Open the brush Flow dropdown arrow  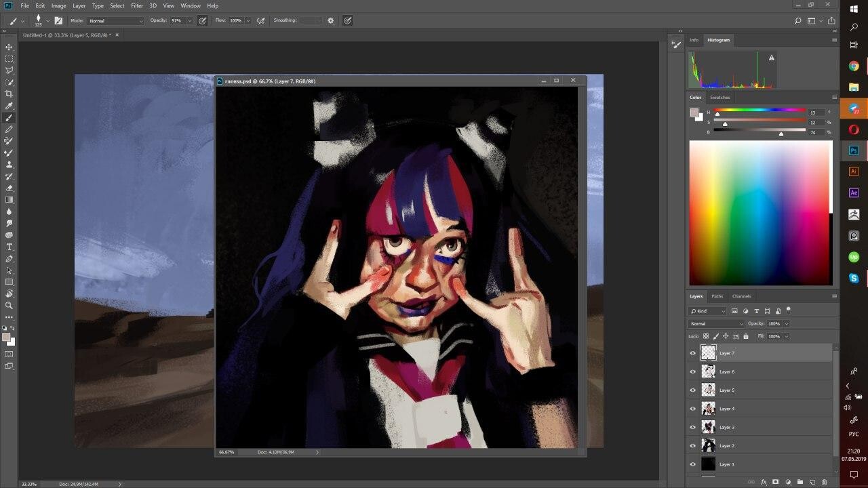pyautogui.click(x=248, y=21)
